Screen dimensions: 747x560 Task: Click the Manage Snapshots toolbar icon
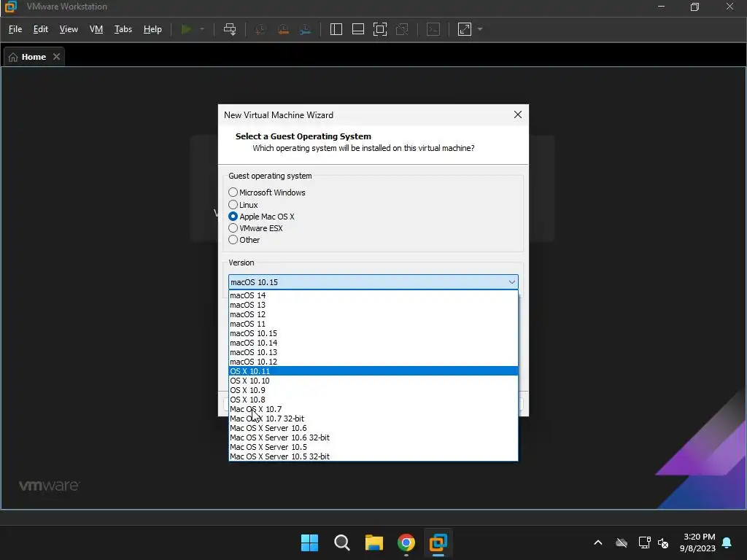coord(306,29)
